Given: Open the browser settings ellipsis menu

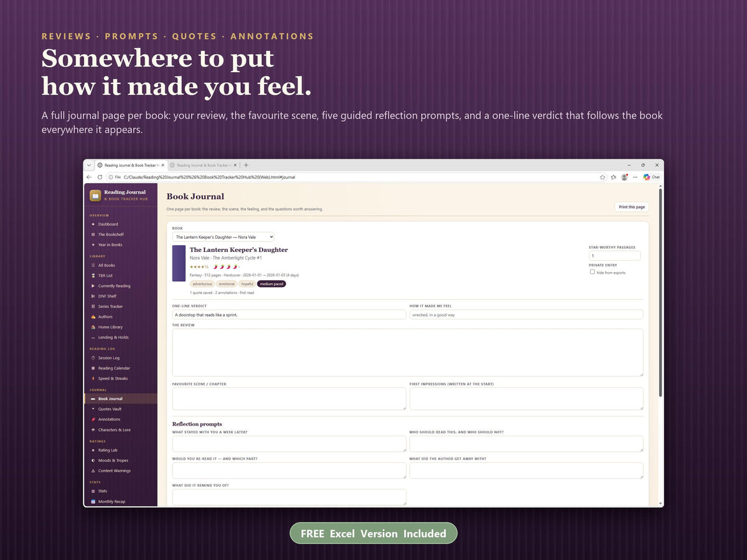Looking at the screenshot, I should click(x=636, y=177).
